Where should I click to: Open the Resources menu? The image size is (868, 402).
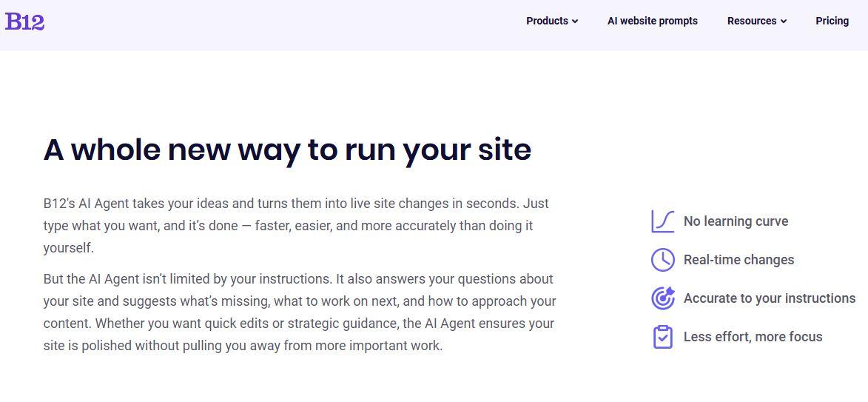751,21
